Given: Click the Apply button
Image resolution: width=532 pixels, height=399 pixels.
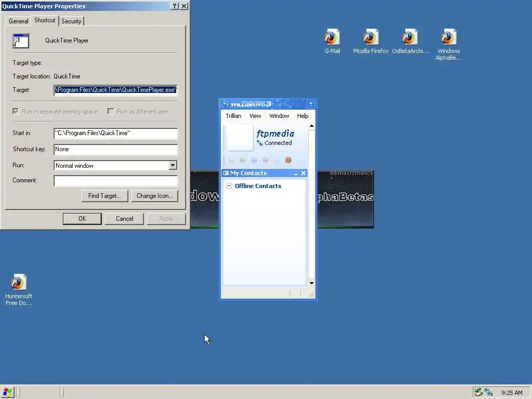Looking at the screenshot, I should (x=166, y=219).
